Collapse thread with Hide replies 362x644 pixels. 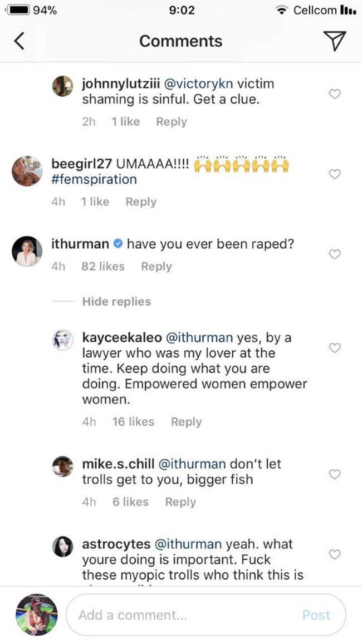pyautogui.click(x=116, y=302)
